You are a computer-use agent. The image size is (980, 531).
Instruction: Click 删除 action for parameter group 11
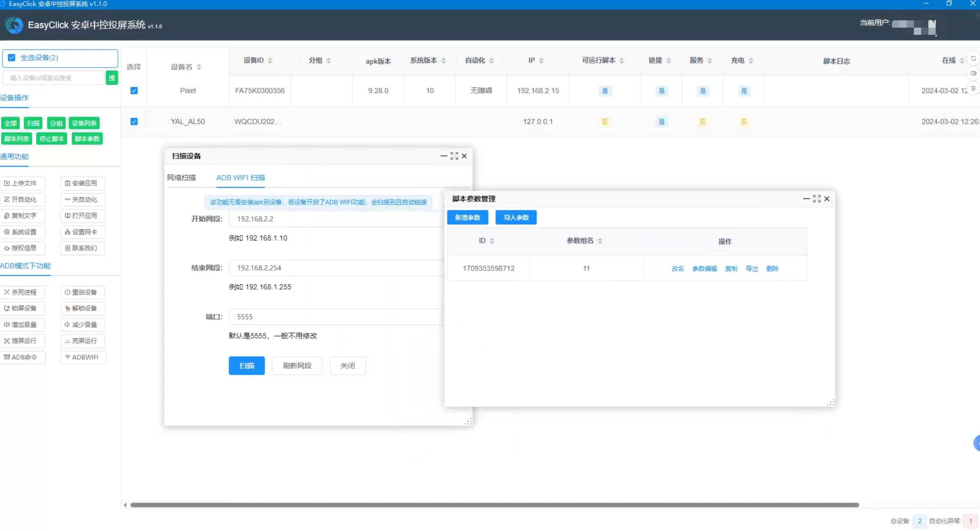(x=772, y=268)
